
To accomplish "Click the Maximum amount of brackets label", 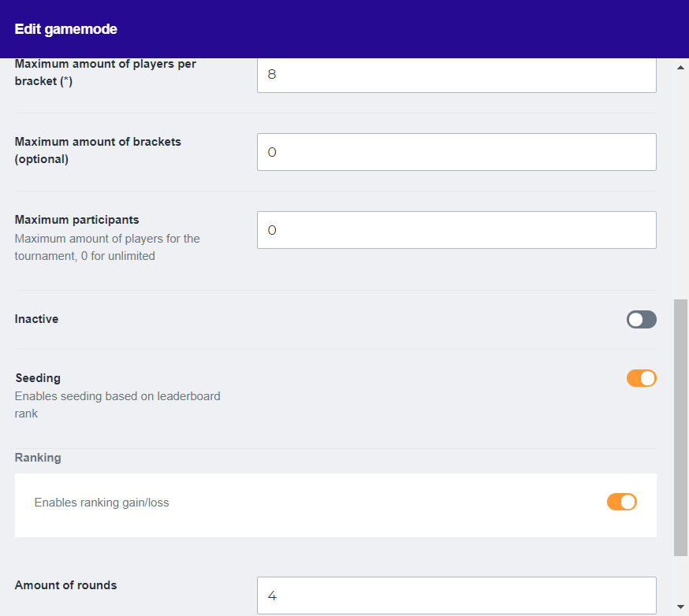I will click(x=98, y=150).
